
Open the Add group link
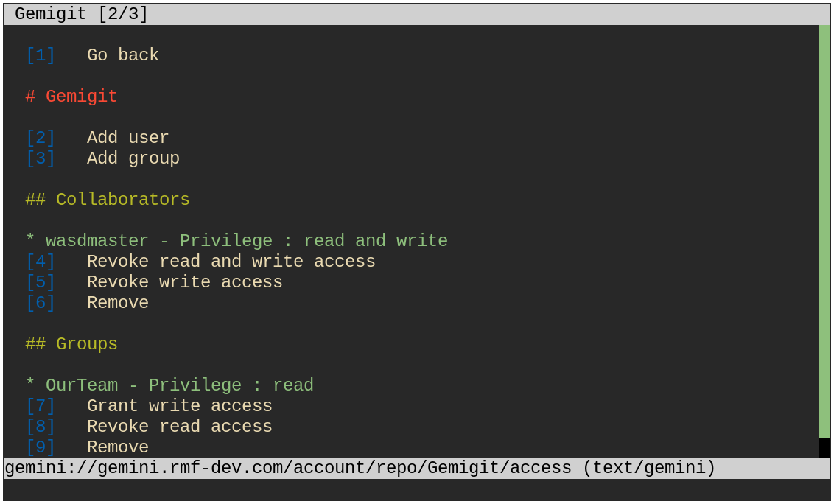point(133,158)
